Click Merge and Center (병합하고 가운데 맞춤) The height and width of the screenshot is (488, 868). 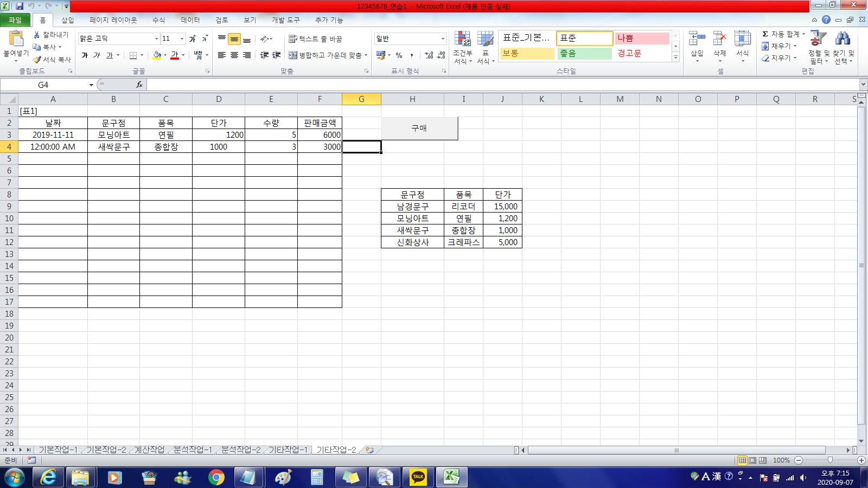328,55
